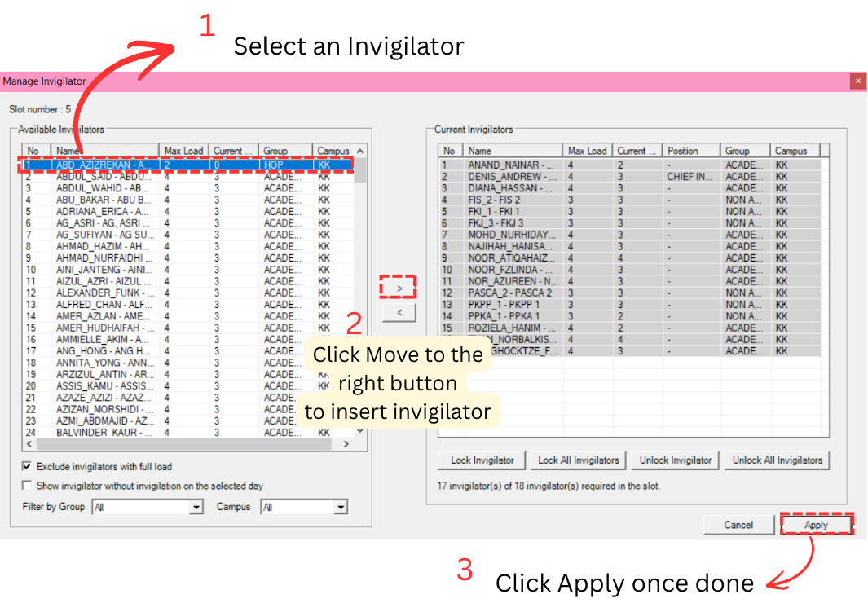This screenshot has height=603, width=868.
Task: Select PKPP_1 - PKPP 1 row
Action: (x=630, y=304)
